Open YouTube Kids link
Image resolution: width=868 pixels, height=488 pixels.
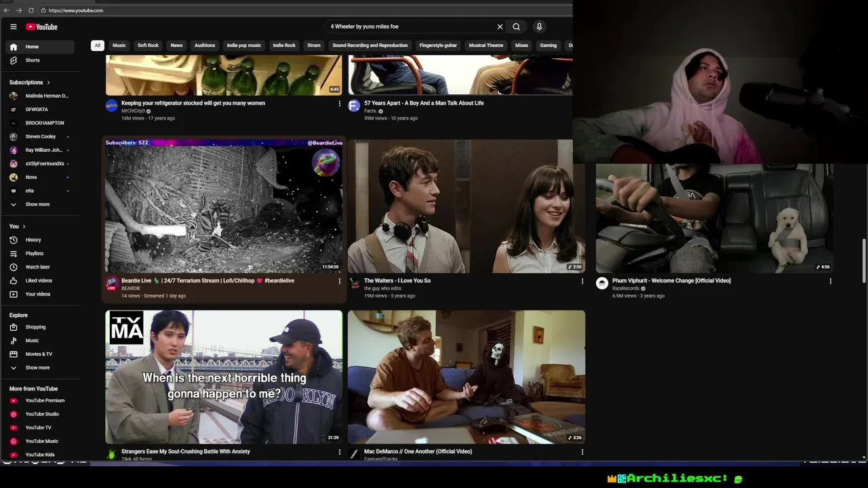pyautogui.click(x=40, y=455)
